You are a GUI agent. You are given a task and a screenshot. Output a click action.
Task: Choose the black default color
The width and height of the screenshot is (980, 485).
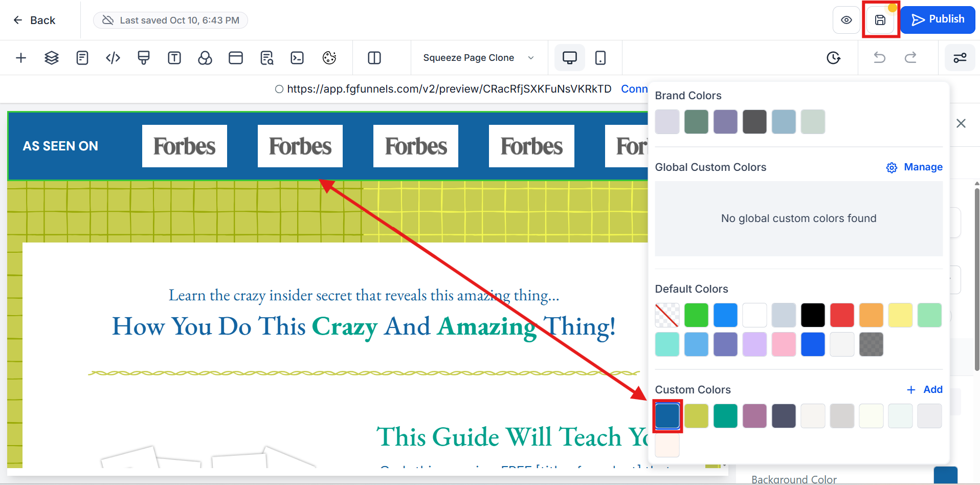(x=813, y=315)
